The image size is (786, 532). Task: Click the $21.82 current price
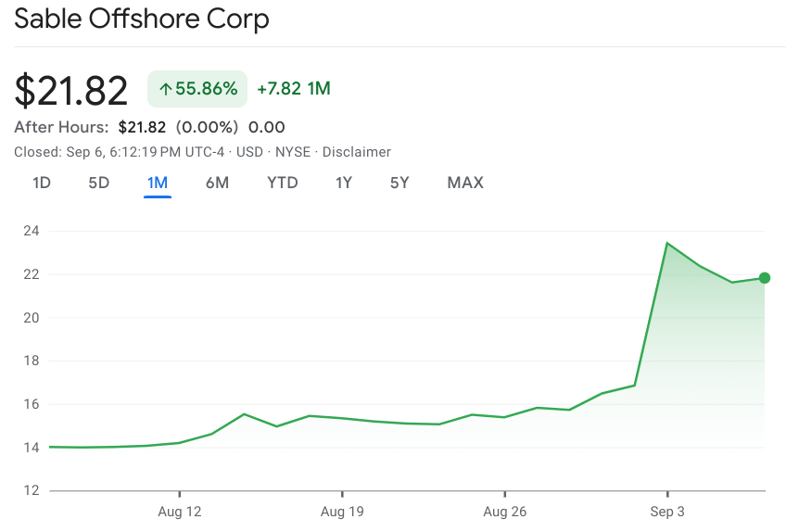tap(71, 90)
